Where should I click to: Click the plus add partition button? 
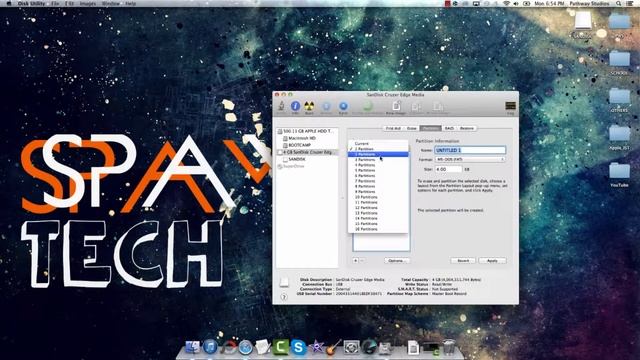pos(356,260)
